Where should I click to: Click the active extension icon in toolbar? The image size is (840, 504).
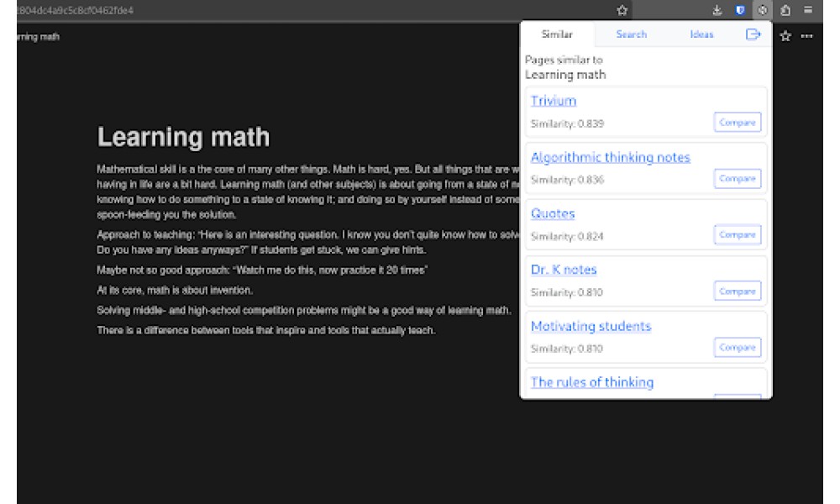pos(763,10)
